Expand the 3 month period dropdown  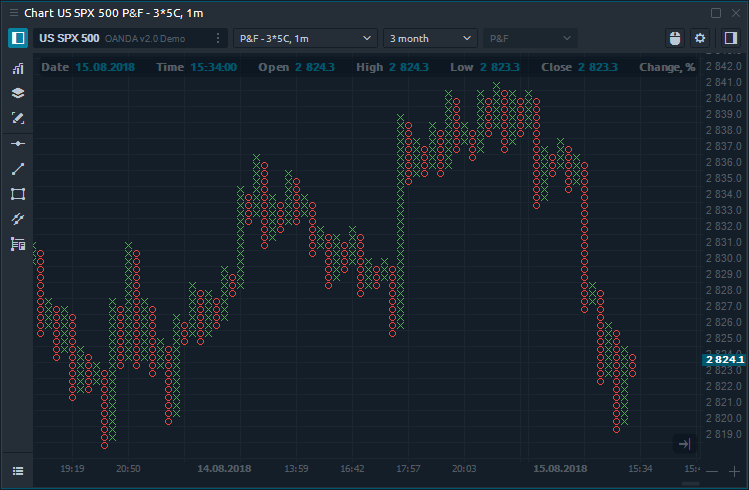coord(430,38)
